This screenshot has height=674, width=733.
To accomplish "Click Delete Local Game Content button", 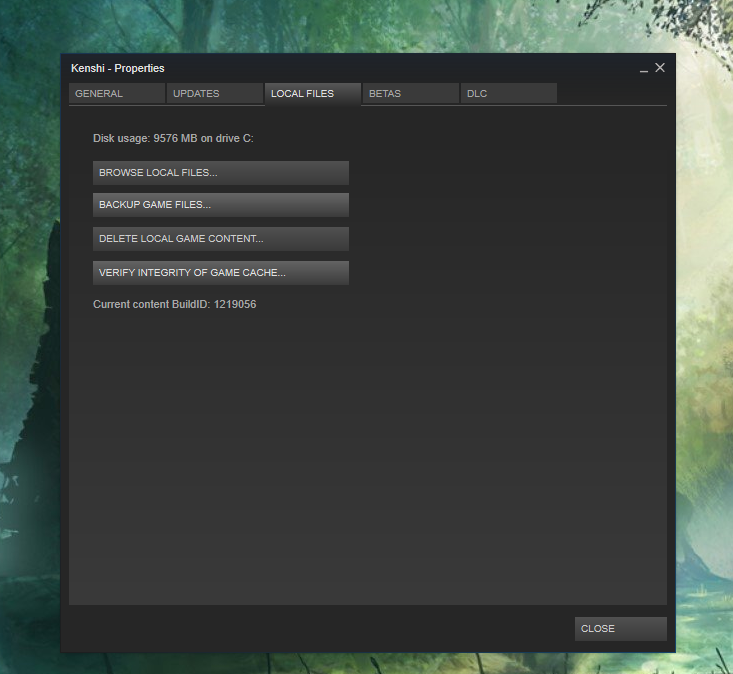I will 221,239.
